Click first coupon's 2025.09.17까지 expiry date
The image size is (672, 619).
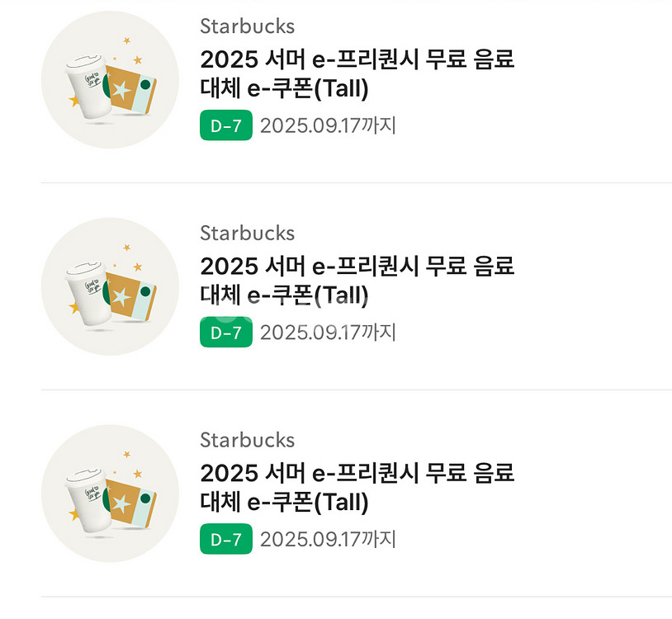click(328, 126)
